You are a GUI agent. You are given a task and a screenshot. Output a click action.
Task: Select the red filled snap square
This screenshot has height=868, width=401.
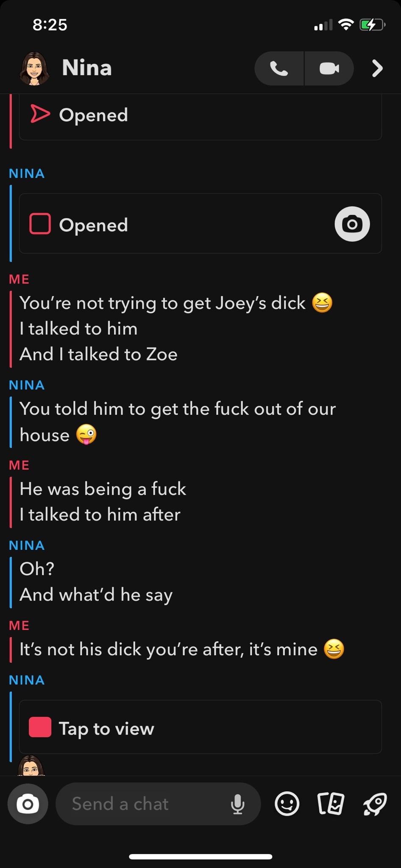tap(40, 727)
